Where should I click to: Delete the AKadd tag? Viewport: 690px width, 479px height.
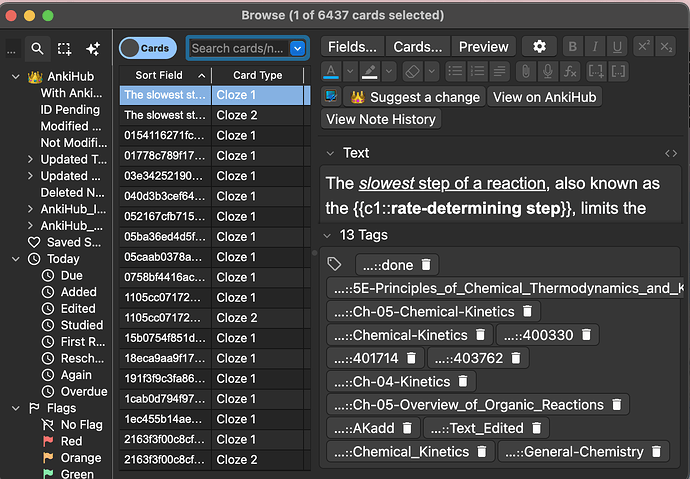(407, 428)
